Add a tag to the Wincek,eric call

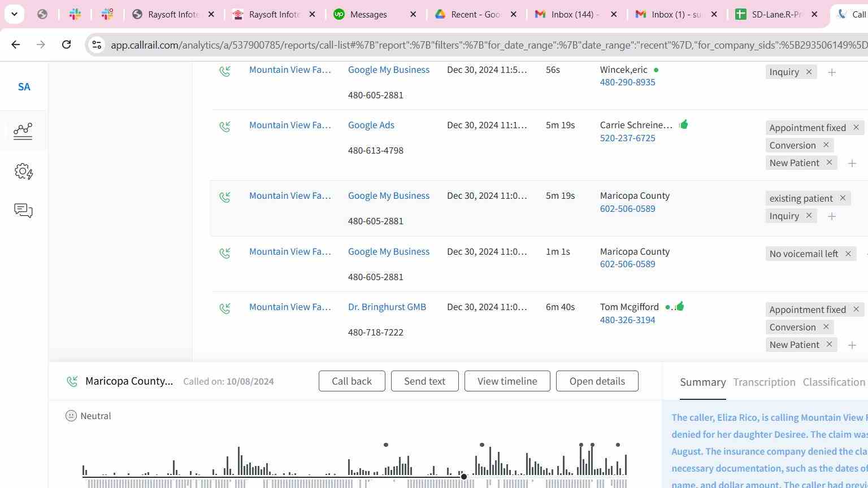[x=831, y=72]
